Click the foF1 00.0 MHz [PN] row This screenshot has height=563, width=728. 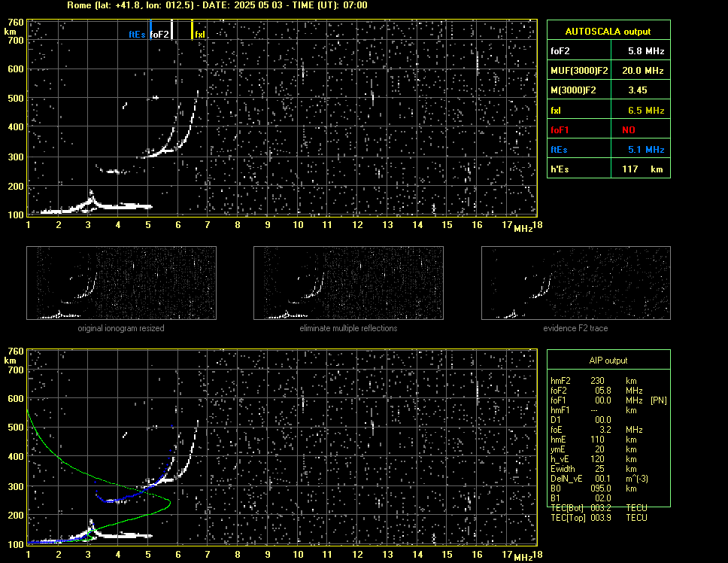click(x=608, y=400)
